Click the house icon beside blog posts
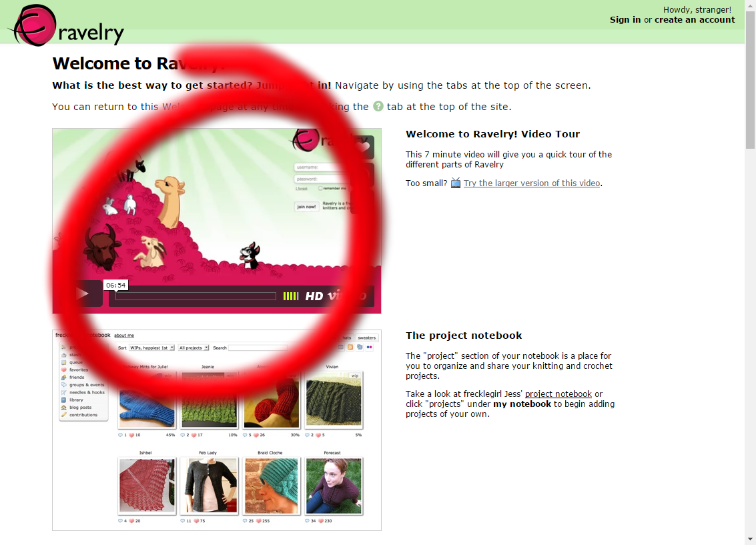756x545 pixels. 63,408
